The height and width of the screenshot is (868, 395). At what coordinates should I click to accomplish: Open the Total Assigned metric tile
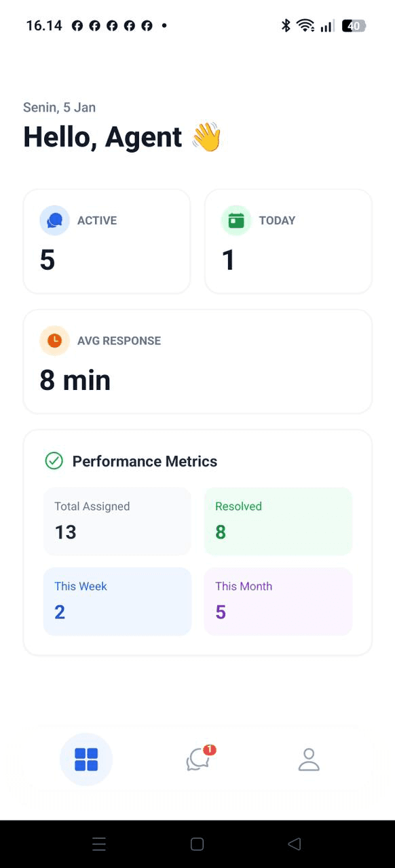(x=117, y=521)
